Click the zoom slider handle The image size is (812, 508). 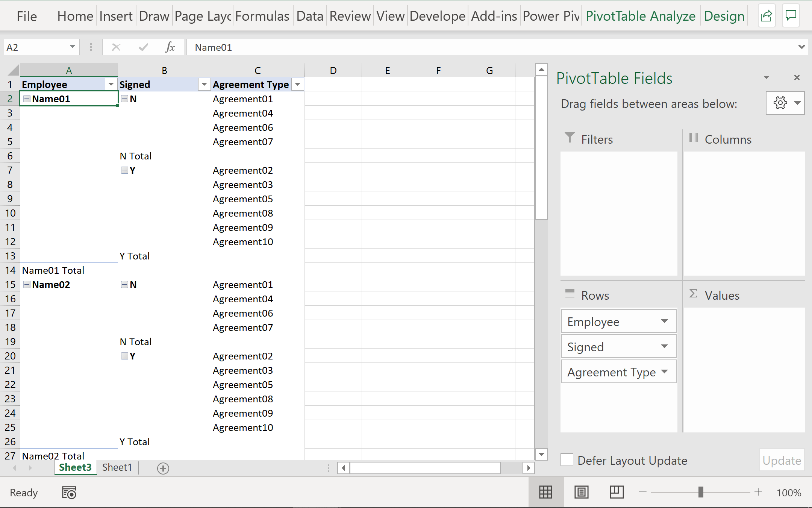click(701, 492)
